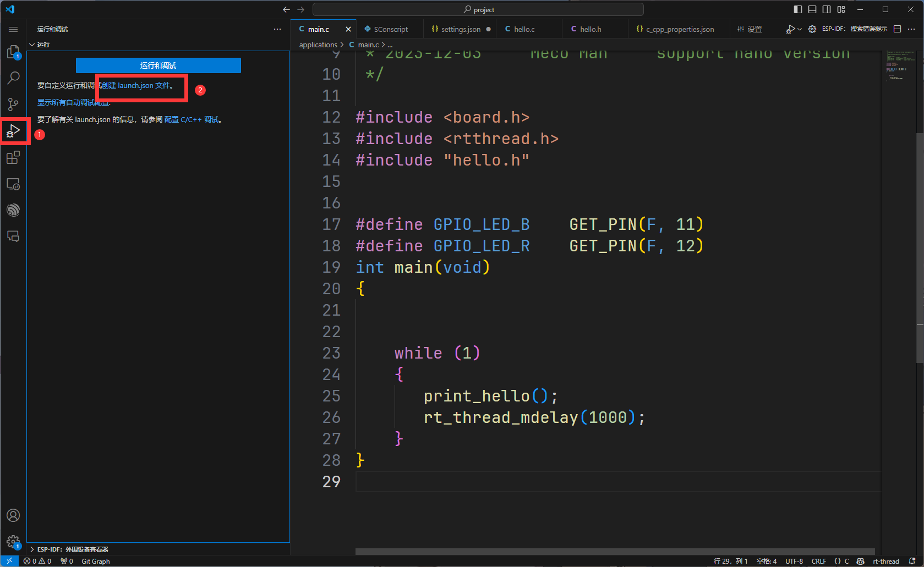
Task: Open the ESP-IDF Espressif icon in the activity bar
Action: pos(13,210)
